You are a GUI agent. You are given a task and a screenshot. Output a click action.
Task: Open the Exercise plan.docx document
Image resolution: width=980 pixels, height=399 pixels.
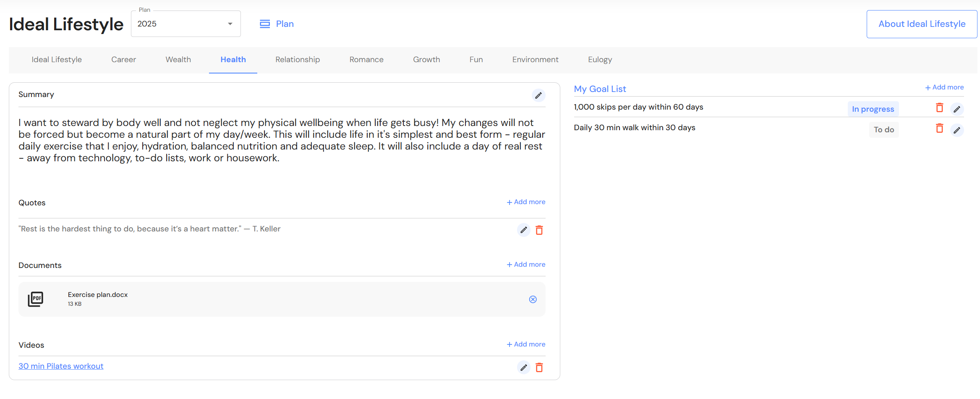pyautogui.click(x=98, y=295)
